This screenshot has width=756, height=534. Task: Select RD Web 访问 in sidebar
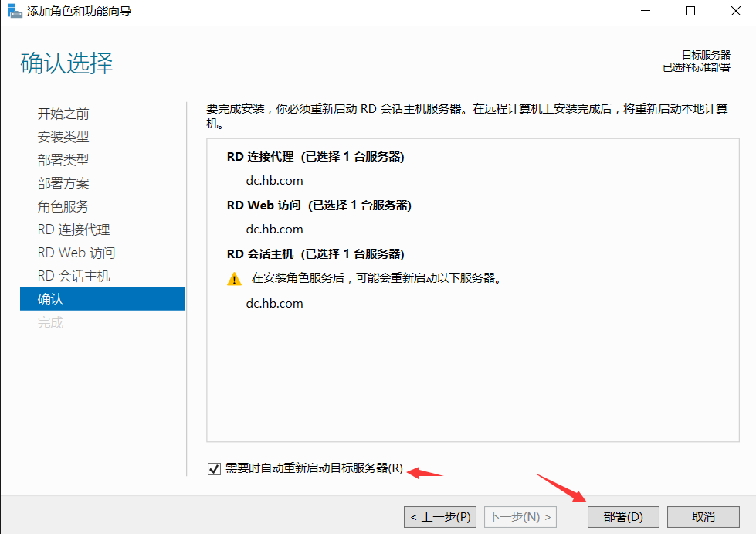pyautogui.click(x=76, y=252)
